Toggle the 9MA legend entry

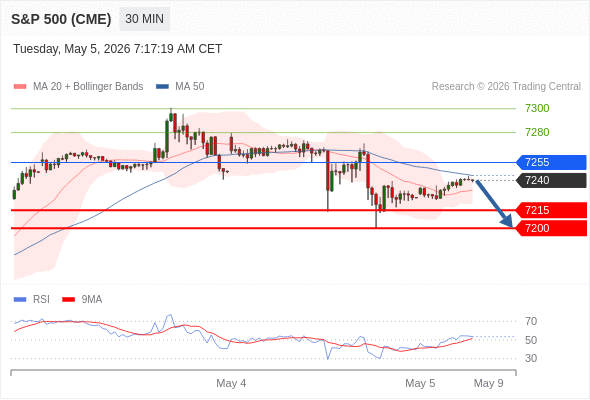(x=82, y=300)
